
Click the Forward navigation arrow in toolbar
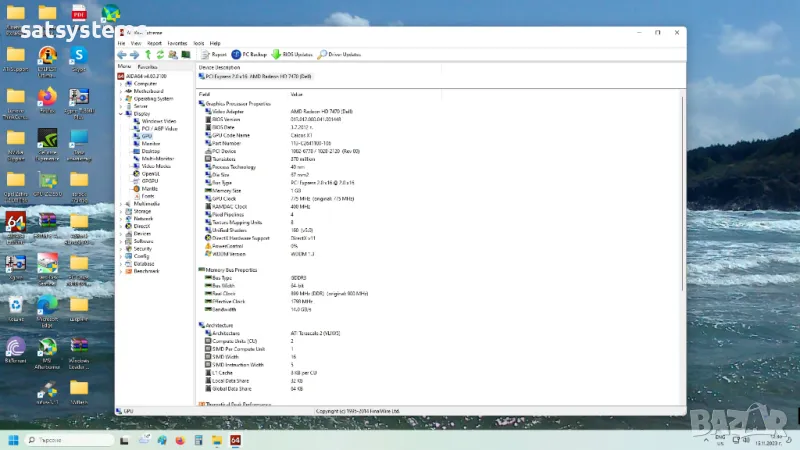[x=134, y=54]
